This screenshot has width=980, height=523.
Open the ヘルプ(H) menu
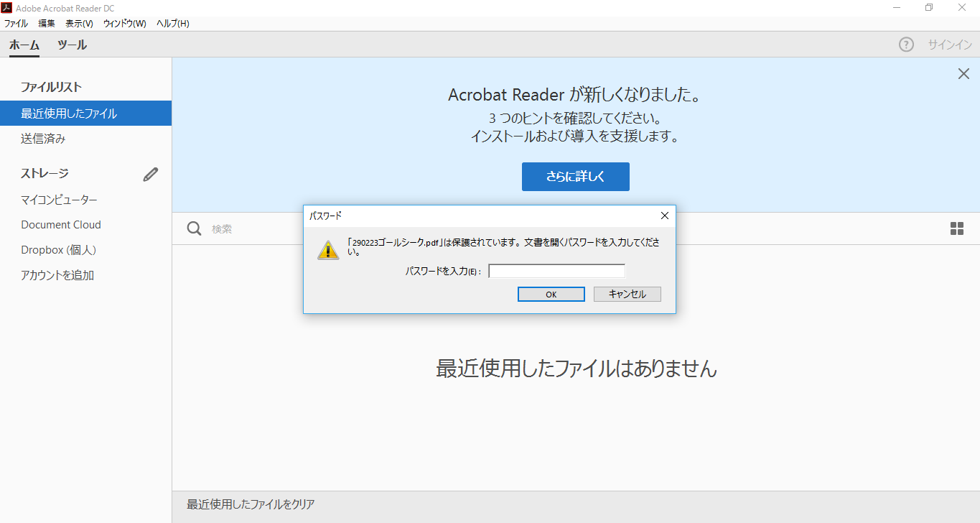tap(173, 24)
